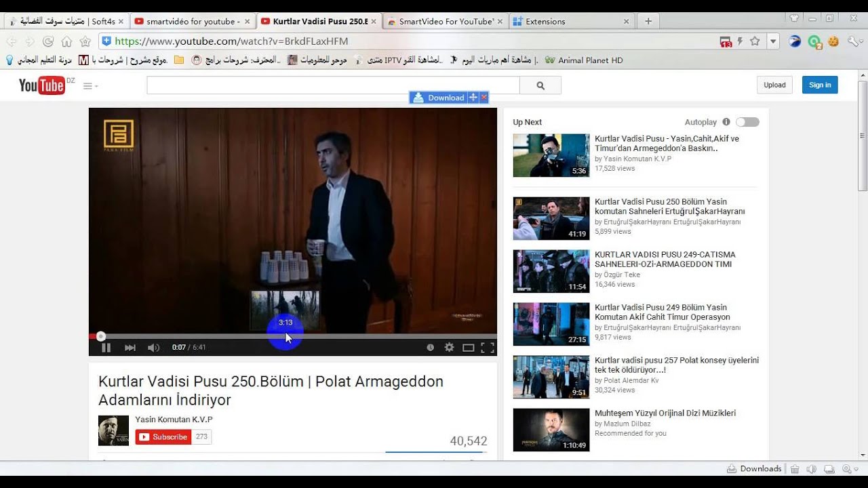Pause the video with the pause button
868x488 pixels.
106,348
